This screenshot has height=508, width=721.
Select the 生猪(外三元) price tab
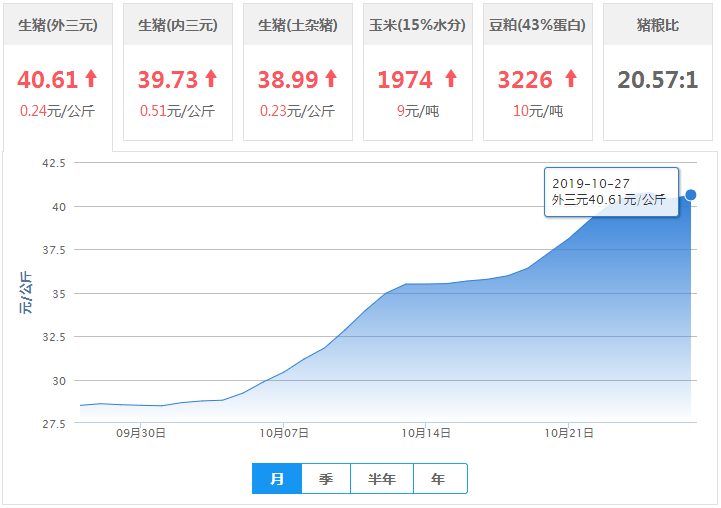tap(58, 24)
